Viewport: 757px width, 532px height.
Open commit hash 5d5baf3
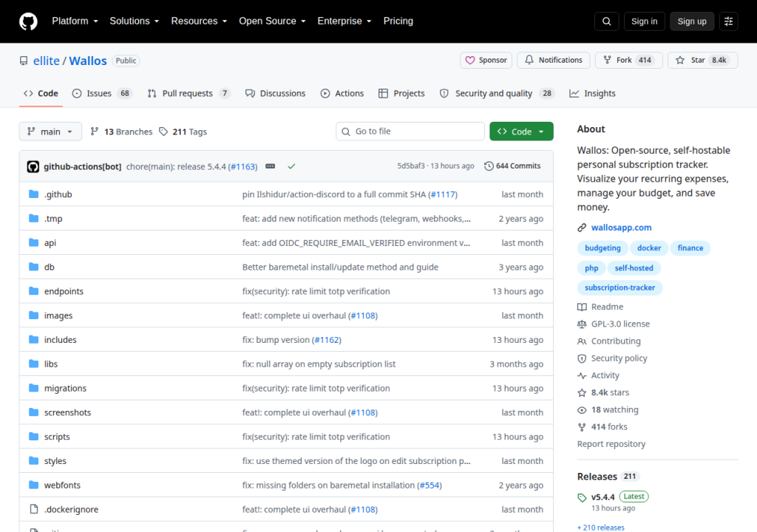tap(411, 166)
